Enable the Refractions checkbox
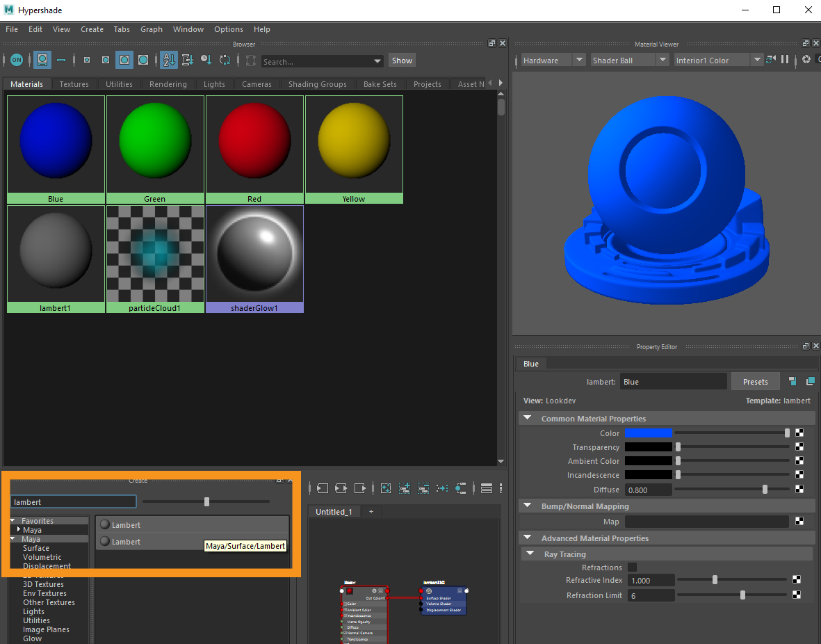Image resolution: width=821 pixels, height=644 pixels. [x=633, y=567]
